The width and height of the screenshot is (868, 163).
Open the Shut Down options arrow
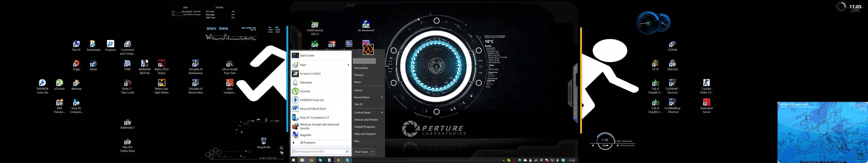pyautogui.click(x=373, y=152)
